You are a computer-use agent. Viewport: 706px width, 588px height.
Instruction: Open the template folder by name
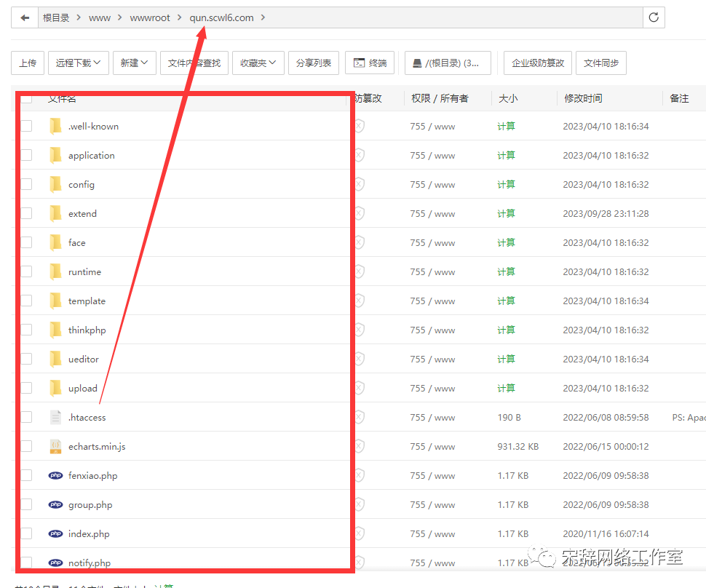click(87, 301)
